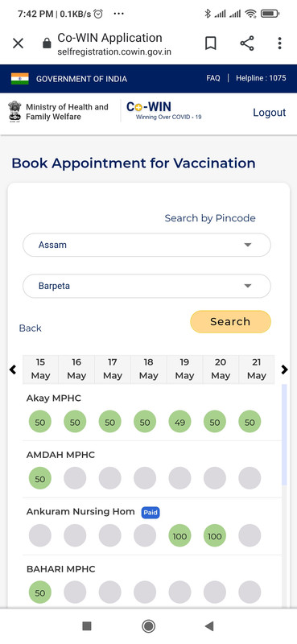
Task: Tap the Android back triangle button
Action: click(209, 626)
